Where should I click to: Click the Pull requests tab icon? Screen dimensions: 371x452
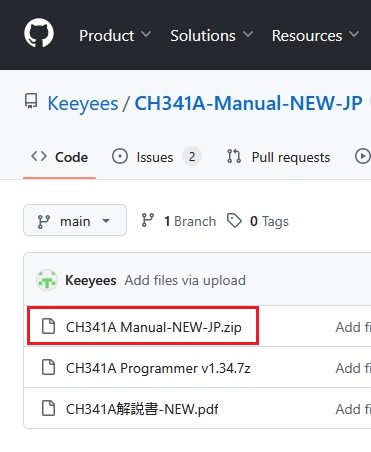(234, 156)
